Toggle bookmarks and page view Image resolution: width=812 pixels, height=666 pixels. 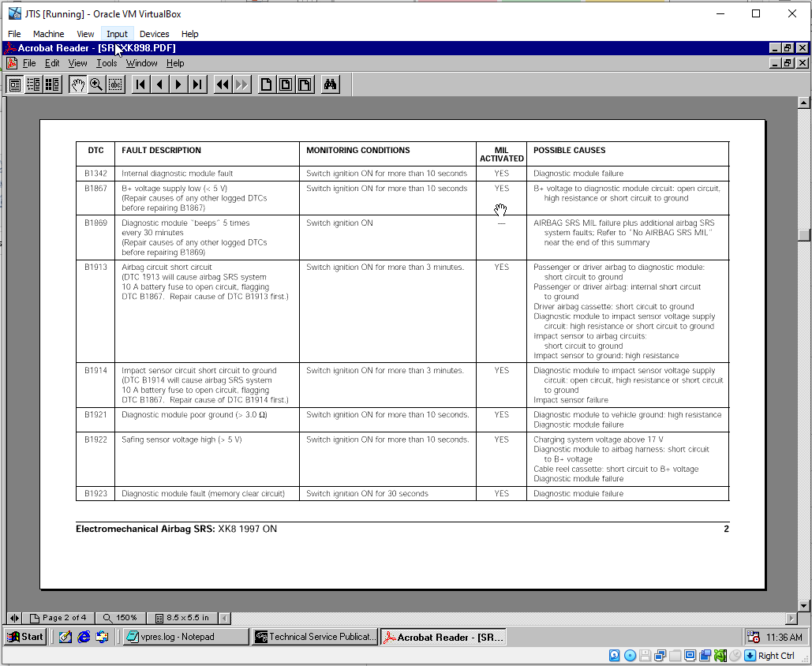(33, 84)
